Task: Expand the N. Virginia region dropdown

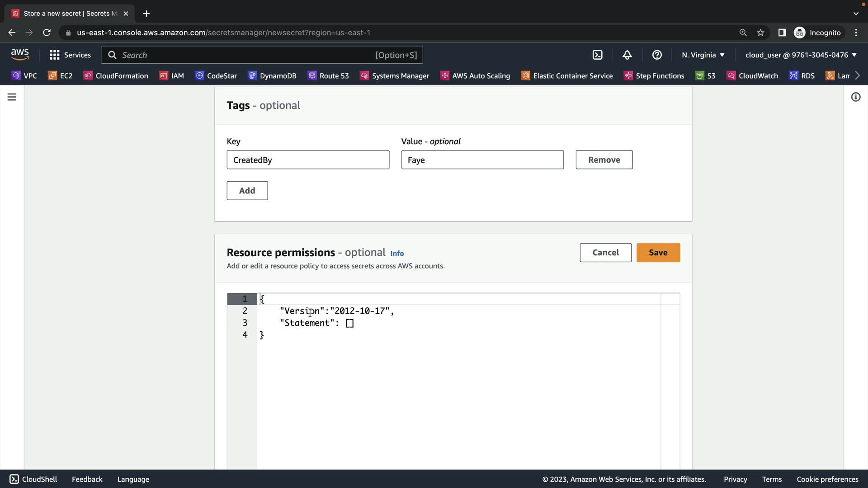Action: pos(703,55)
